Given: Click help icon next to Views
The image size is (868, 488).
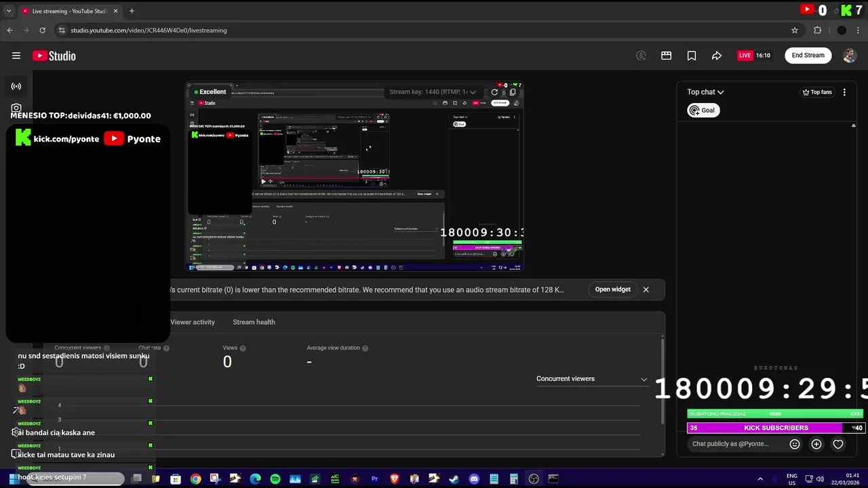Looking at the screenshot, I should click(x=243, y=348).
